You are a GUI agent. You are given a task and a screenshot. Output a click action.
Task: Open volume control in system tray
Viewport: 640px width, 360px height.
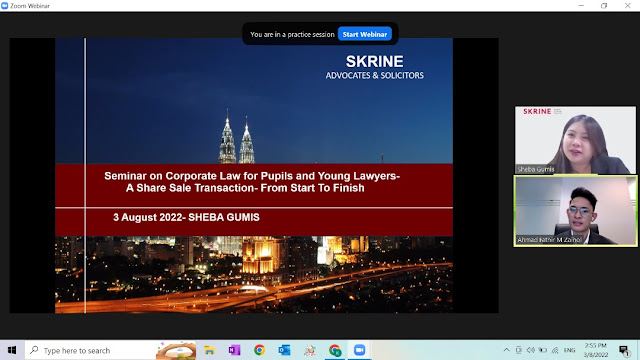click(531, 350)
